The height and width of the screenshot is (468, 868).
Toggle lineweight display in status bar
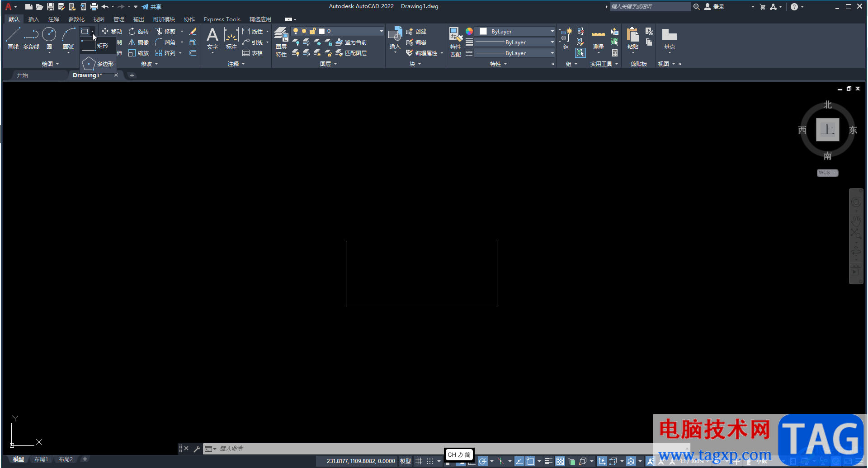[548, 461]
